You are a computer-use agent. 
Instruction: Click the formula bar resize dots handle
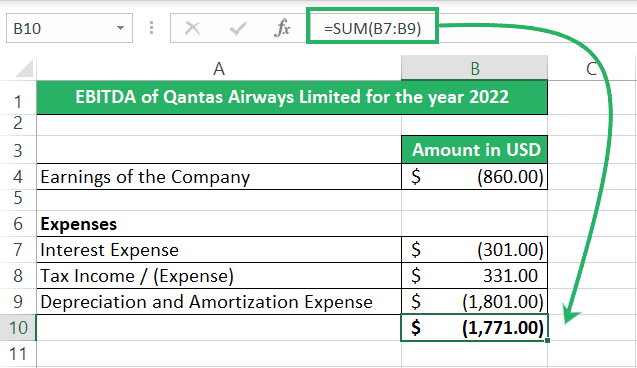tap(152, 28)
